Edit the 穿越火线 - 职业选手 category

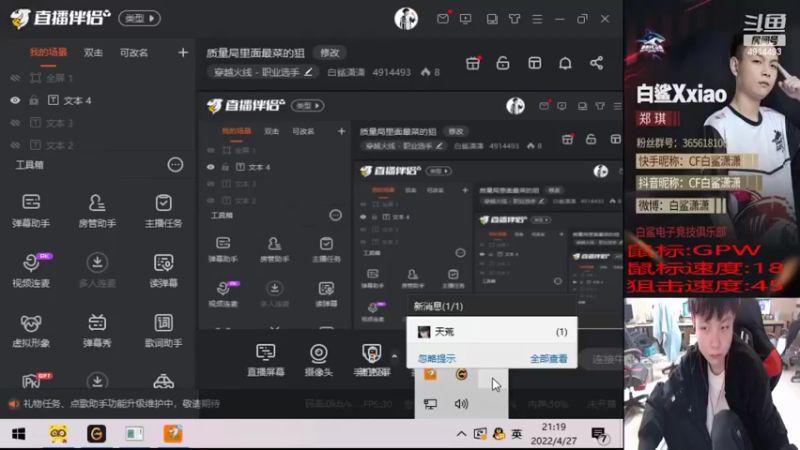(262, 72)
